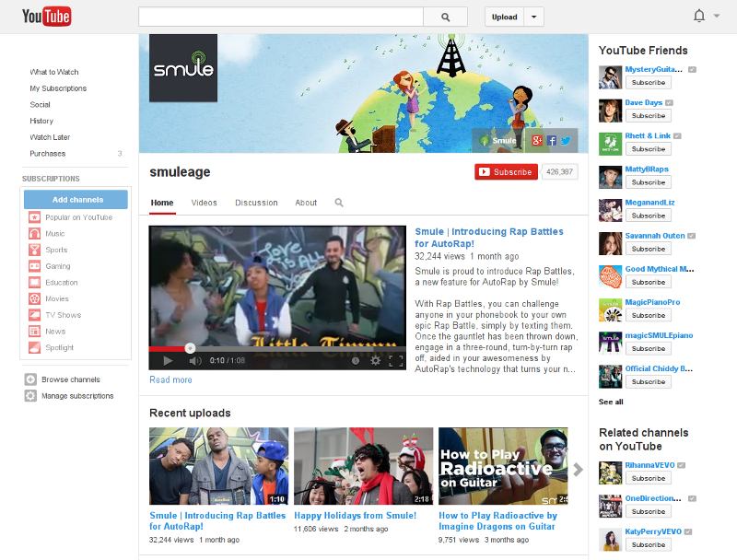Switch to the Home tab

[162, 203]
